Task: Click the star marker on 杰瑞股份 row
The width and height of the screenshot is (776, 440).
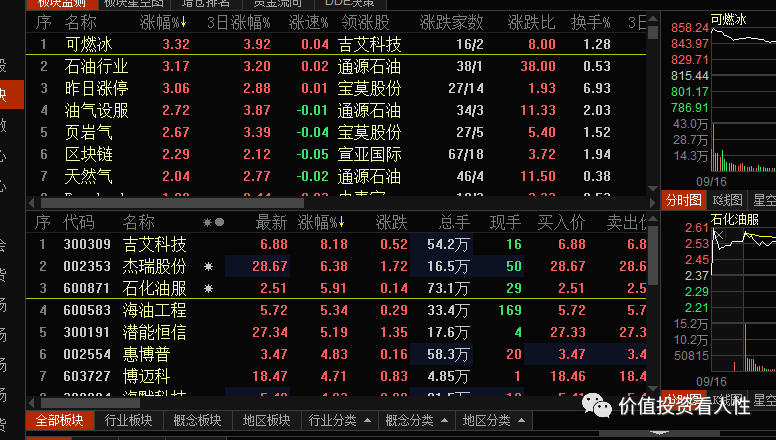Action: coord(208,266)
